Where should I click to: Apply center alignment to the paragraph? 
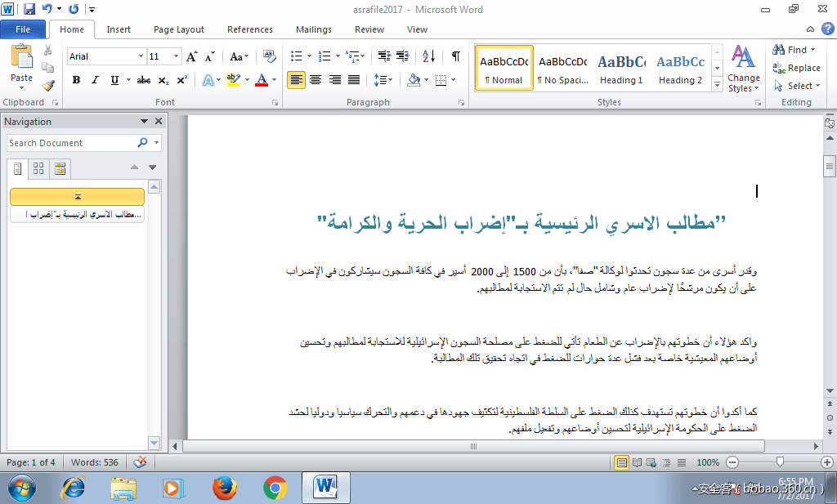pos(315,80)
